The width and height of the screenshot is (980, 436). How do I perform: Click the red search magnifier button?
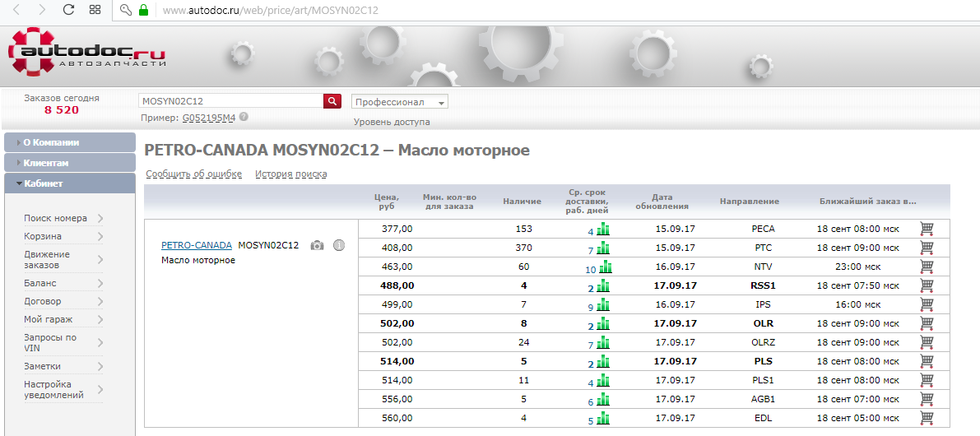332,101
